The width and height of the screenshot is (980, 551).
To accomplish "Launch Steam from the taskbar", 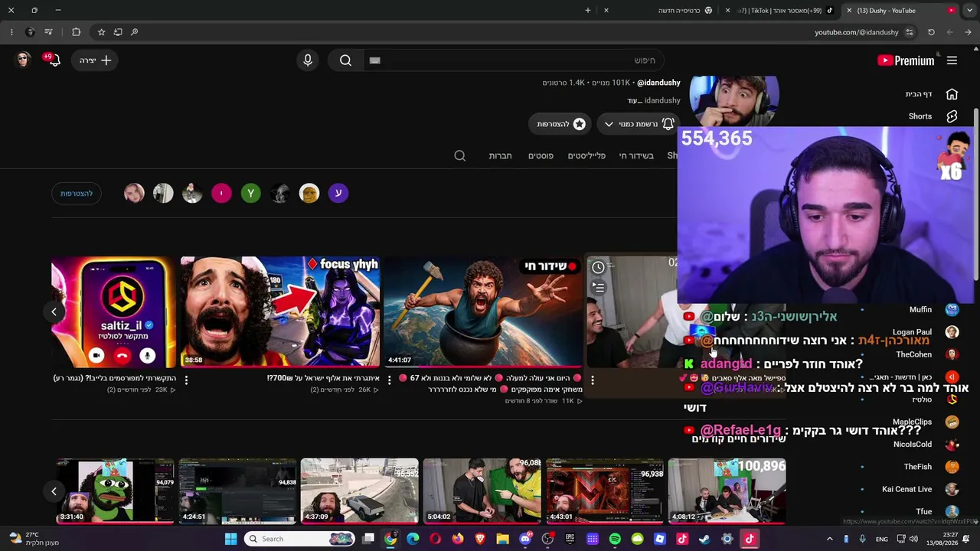I will (x=704, y=539).
